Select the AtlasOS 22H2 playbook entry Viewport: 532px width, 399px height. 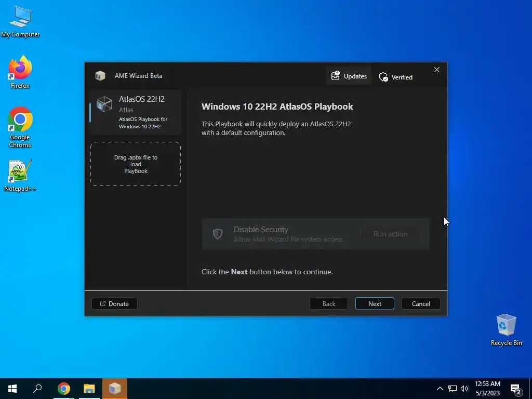(136, 112)
